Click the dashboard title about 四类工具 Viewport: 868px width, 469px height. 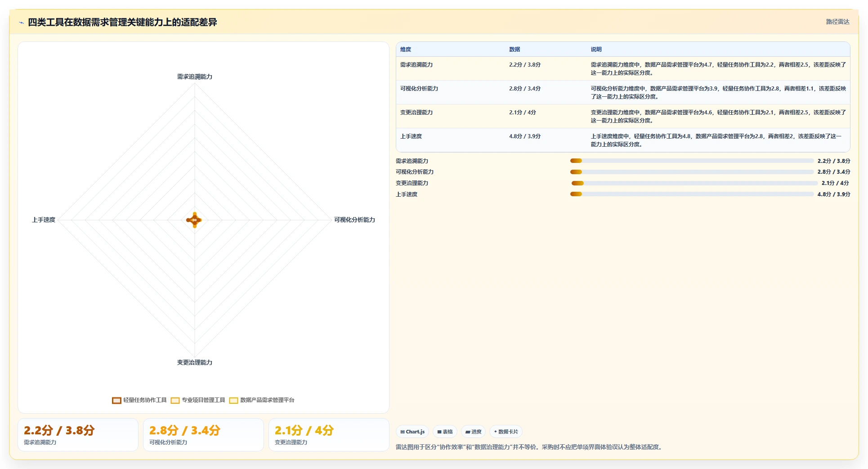[x=122, y=23]
